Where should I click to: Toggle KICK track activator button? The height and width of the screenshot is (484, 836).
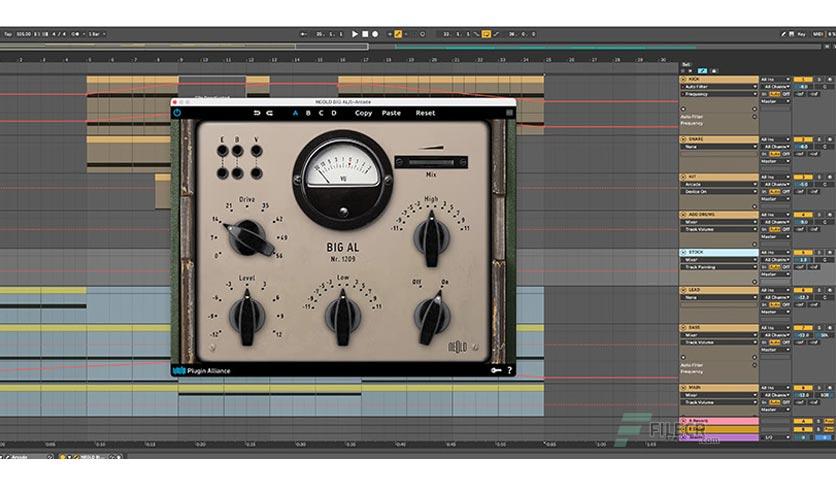[803, 79]
